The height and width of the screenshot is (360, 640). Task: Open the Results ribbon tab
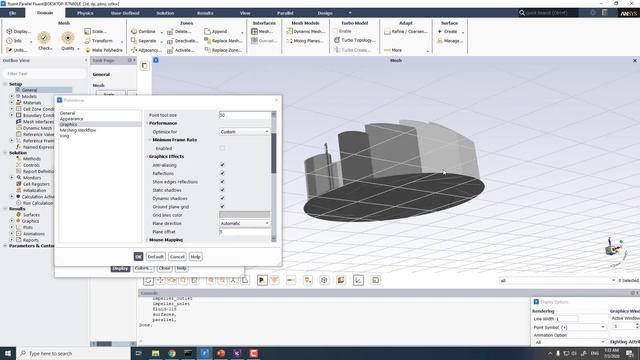coord(205,13)
